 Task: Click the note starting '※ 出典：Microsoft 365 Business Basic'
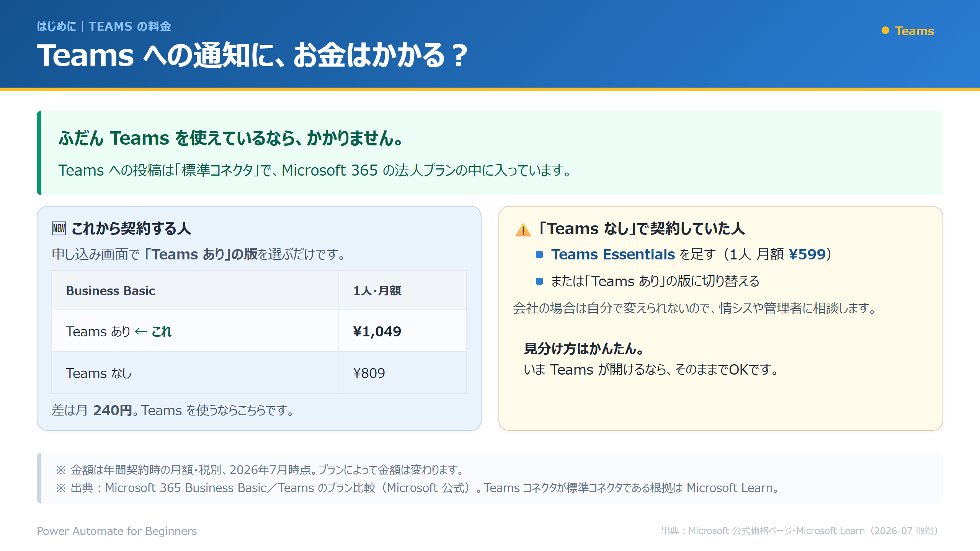click(417, 488)
